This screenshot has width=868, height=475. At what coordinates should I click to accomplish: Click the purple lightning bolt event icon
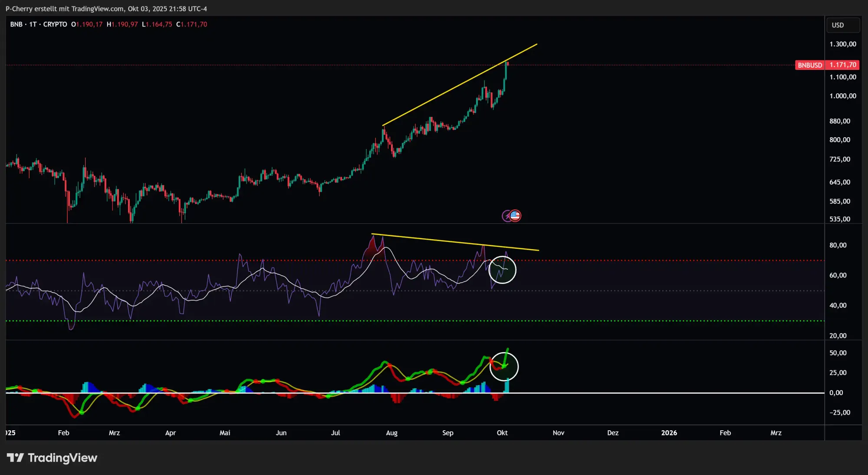(506, 216)
